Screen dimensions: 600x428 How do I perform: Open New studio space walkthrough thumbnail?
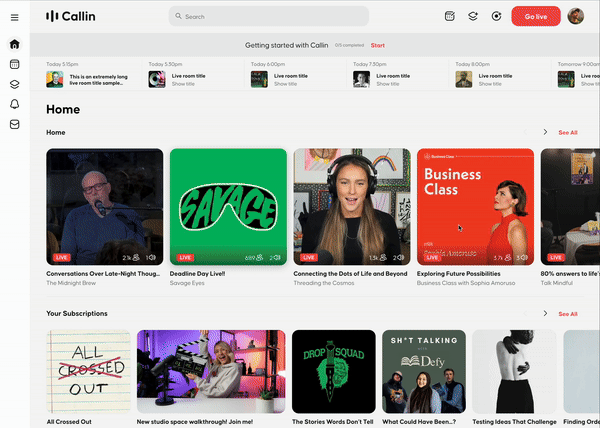(211, 371)
